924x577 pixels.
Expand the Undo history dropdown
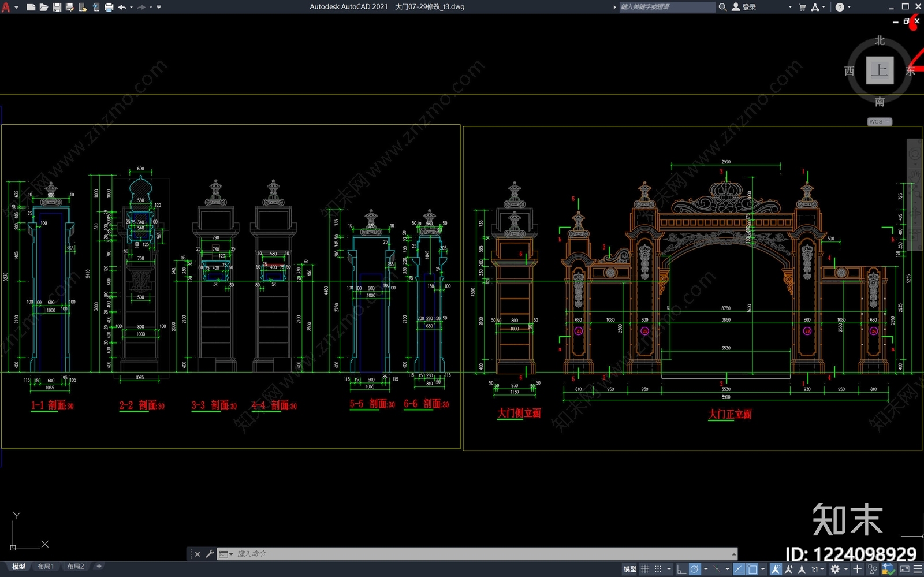click(x=131, y=7)
